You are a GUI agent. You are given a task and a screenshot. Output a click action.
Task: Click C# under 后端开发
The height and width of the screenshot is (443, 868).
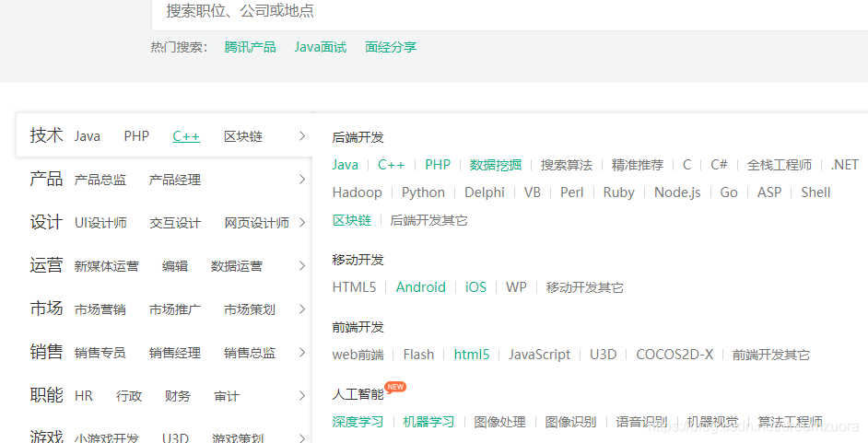point(719,165)
